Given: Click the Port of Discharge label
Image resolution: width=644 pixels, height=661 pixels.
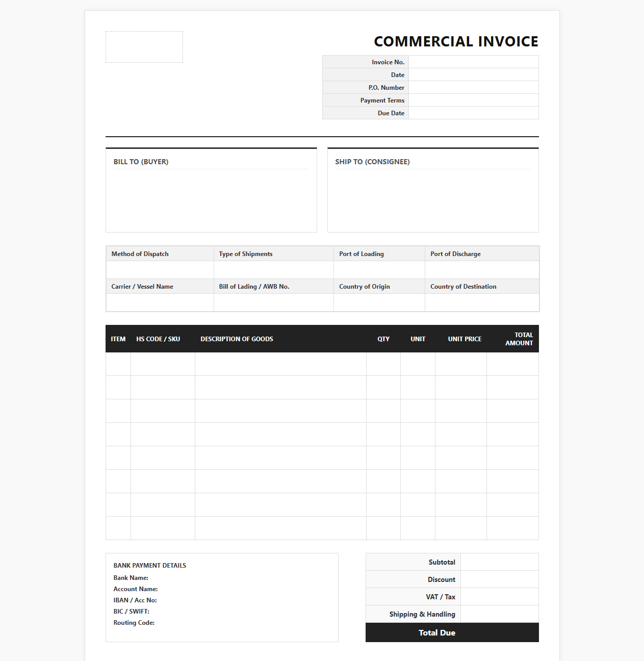Looking at the screenshot, I should pyautogui.click(x=455, y=253).
